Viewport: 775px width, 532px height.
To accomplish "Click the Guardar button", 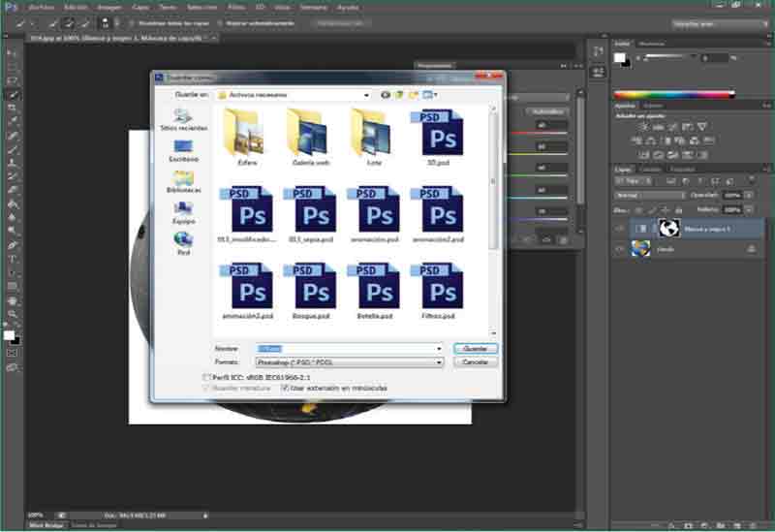I will [x=475, y=348].
